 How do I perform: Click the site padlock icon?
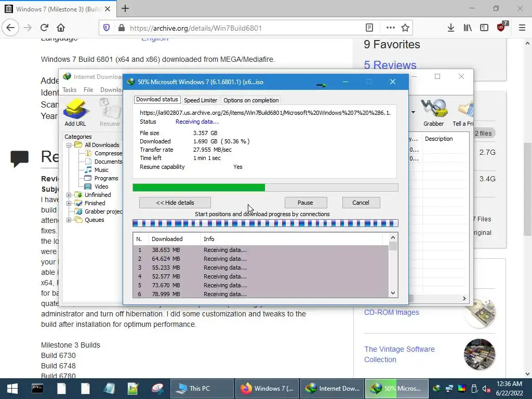pyautogui.click(x=122, y=28)
